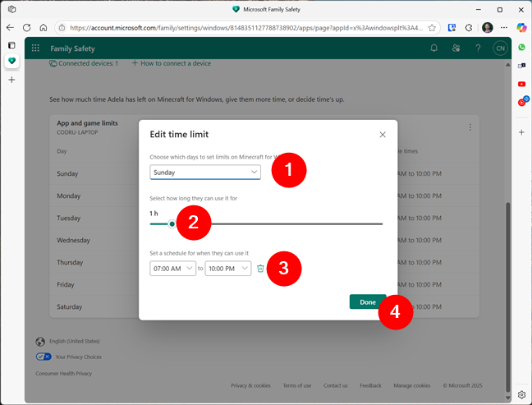This screenshot has height=405, width=532.
Task: Open the family members icon in header
Action: tap(456, 48)
